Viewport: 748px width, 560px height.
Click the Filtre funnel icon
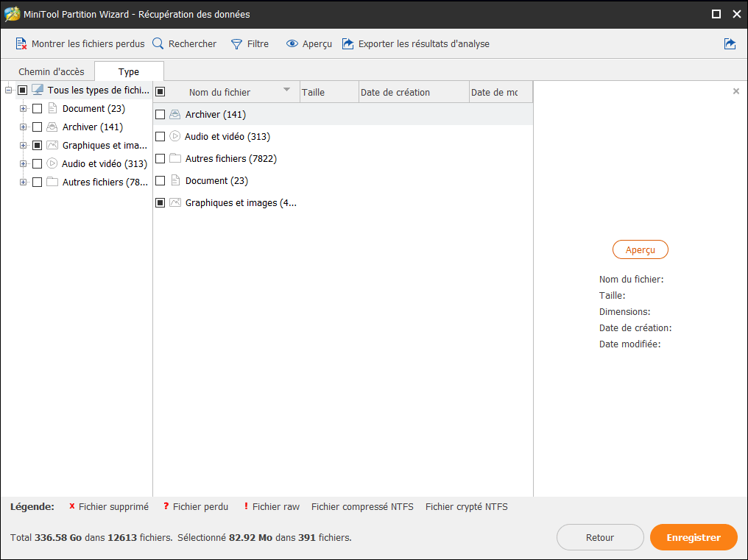click(x=236, y=44)
